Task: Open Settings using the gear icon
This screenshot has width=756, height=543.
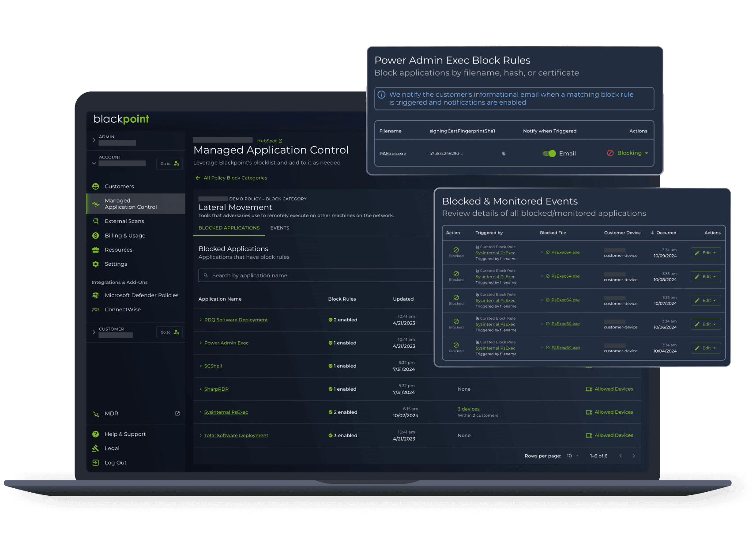Action: (96, 264)
